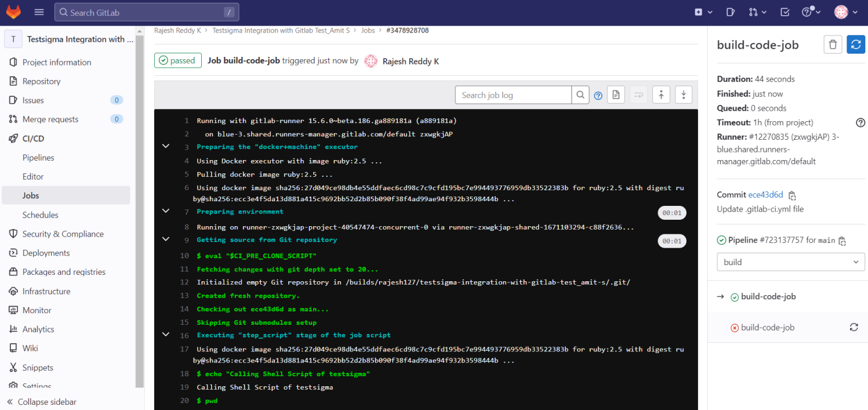The height and width of the screenshot is (410, 868).
Task: Open the issues icon in top bar
Action: [x=731, y=12]
